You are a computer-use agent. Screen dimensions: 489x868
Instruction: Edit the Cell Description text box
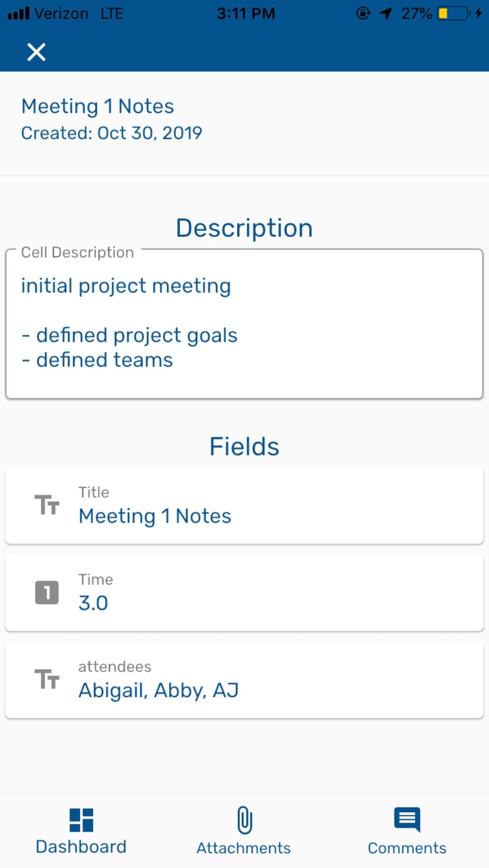244,324
